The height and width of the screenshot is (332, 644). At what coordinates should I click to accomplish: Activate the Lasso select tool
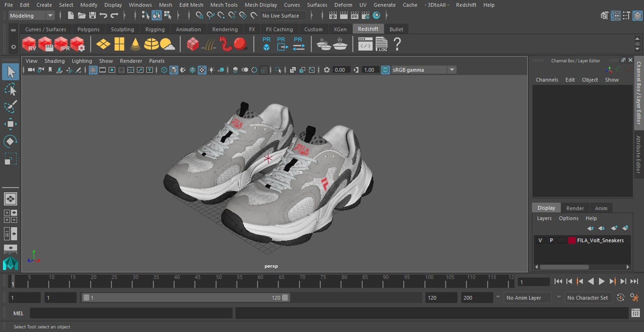10,89
